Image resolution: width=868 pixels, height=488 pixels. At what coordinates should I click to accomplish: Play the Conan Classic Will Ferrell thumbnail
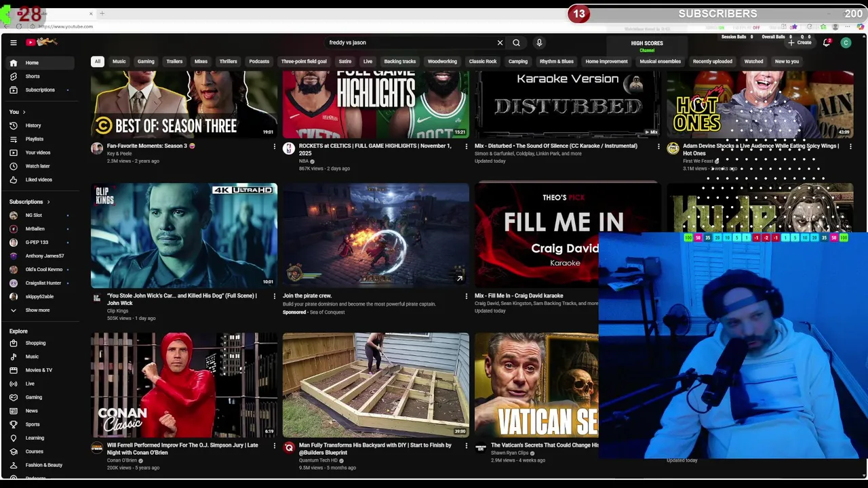point(184,385)
